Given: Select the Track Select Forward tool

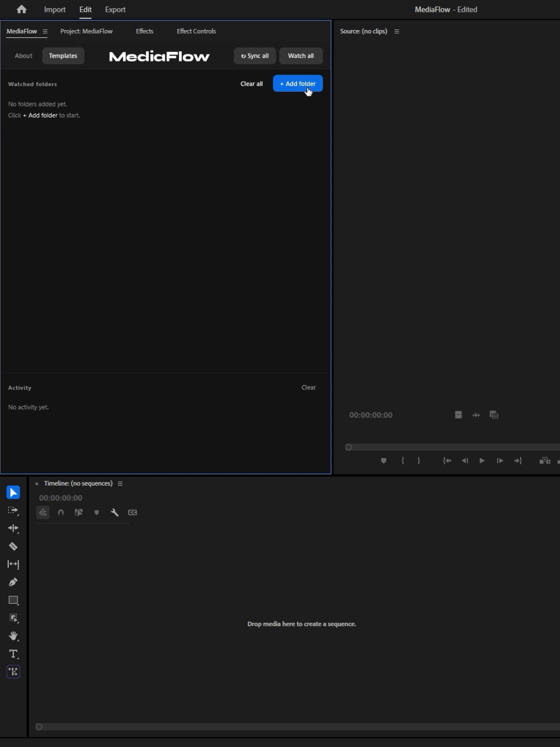Looking at the screenshot, I should (13, 510).
